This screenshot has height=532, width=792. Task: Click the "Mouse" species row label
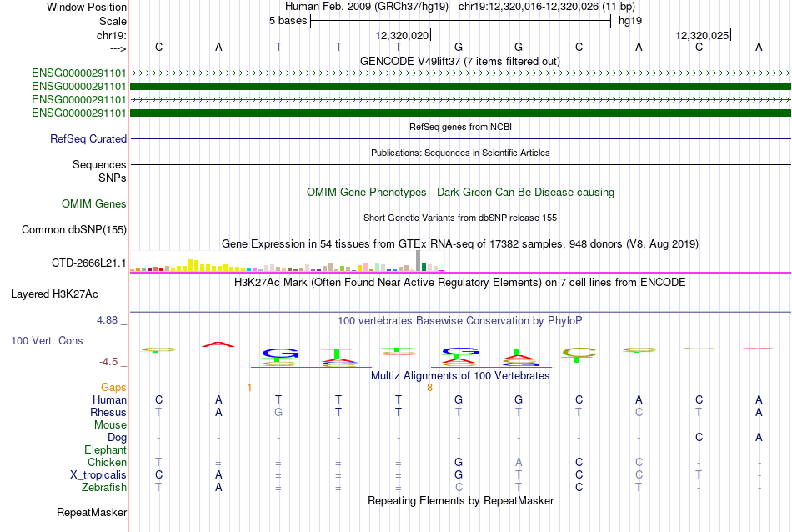[110, 425]
